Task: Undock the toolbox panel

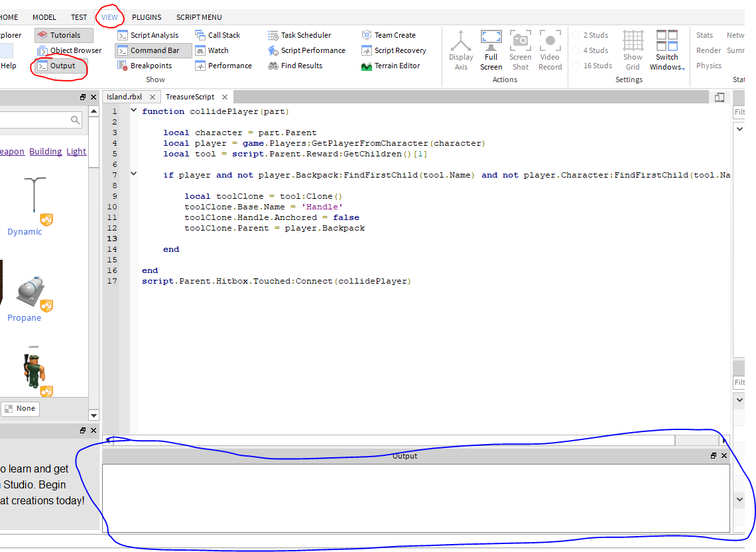Action: pyautogui.click(x=83, y=97)
